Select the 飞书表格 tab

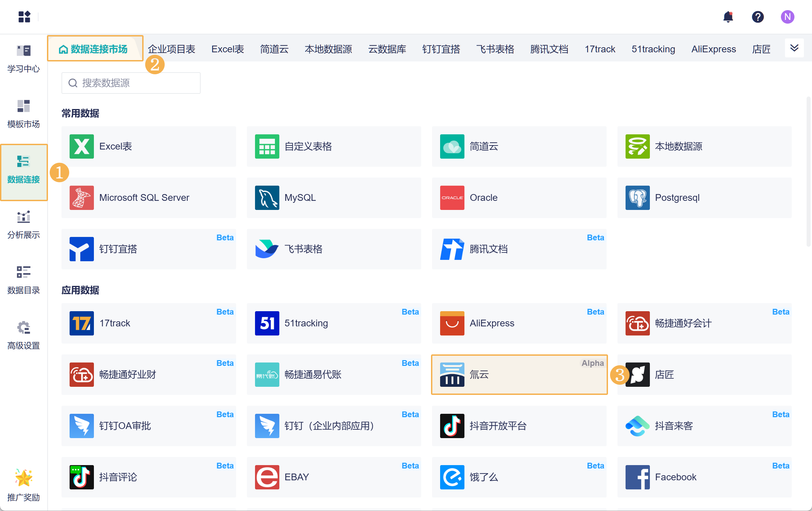[495, 49]
